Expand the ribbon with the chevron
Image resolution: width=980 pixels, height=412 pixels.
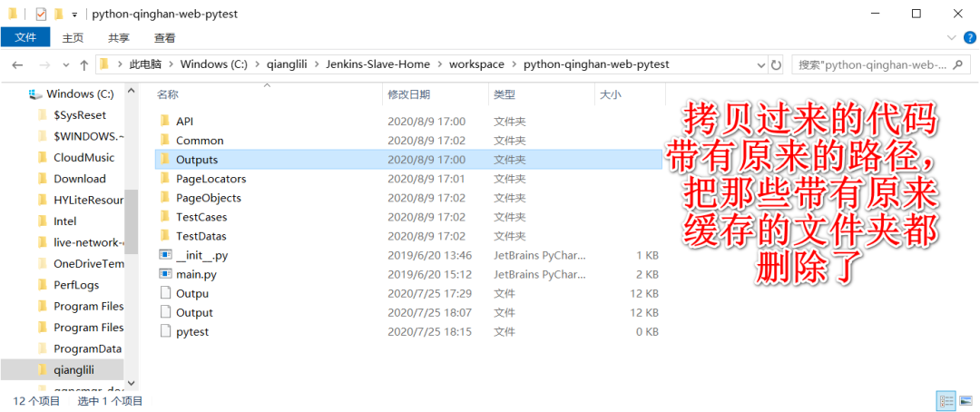952,37
